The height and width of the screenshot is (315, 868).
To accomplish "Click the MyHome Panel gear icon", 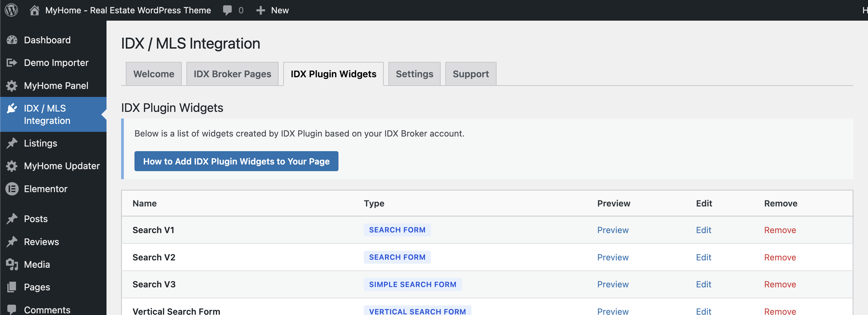I will (x=12, y=86).
